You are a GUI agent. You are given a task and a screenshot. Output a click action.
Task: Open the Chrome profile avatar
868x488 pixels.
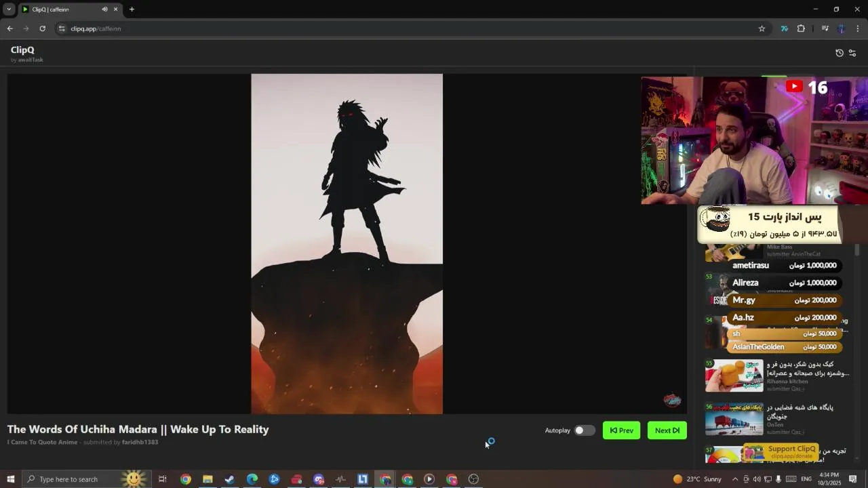[842, 28]
